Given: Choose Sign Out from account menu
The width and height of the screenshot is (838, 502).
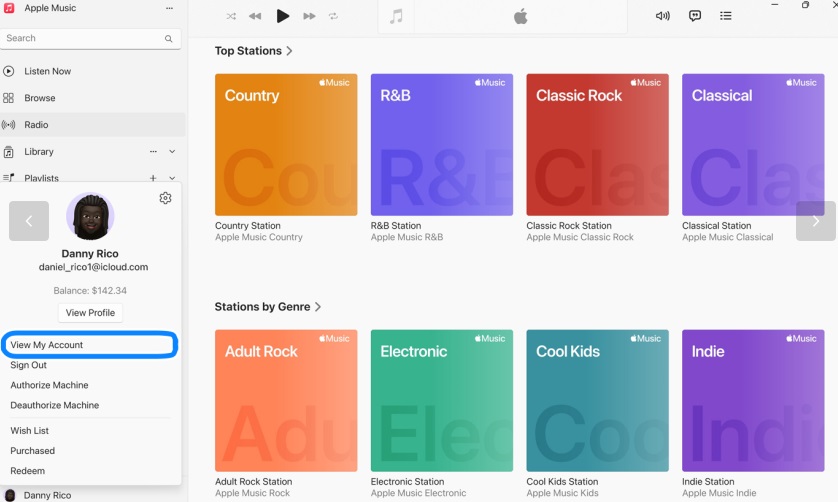Looking at the screenshot, I should tap(28, 365).
